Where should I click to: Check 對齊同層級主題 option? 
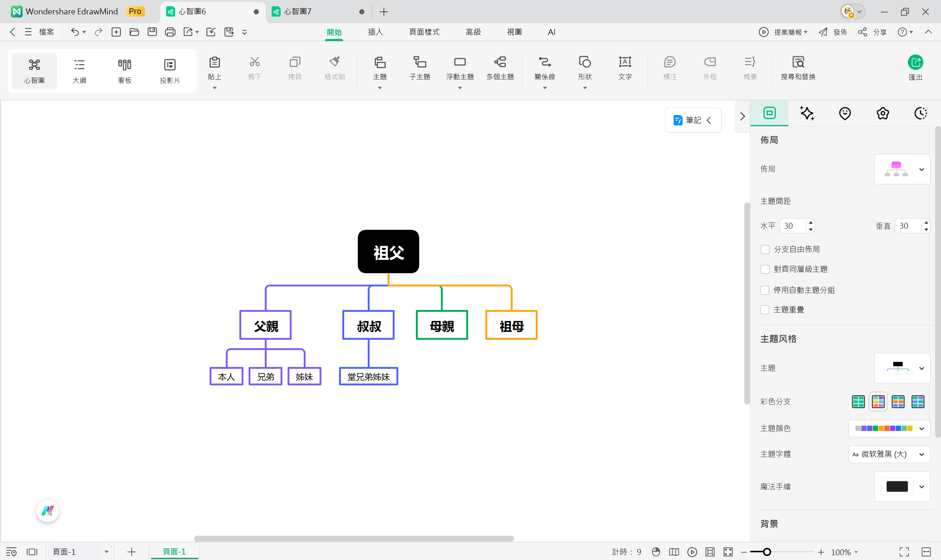[x=765, y=270]
